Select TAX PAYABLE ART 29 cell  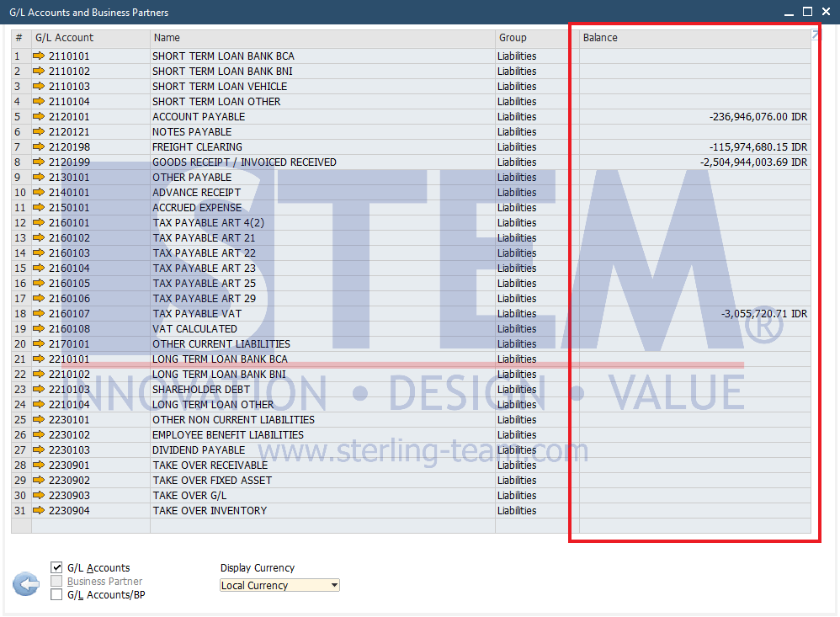[x=322, y=298]
